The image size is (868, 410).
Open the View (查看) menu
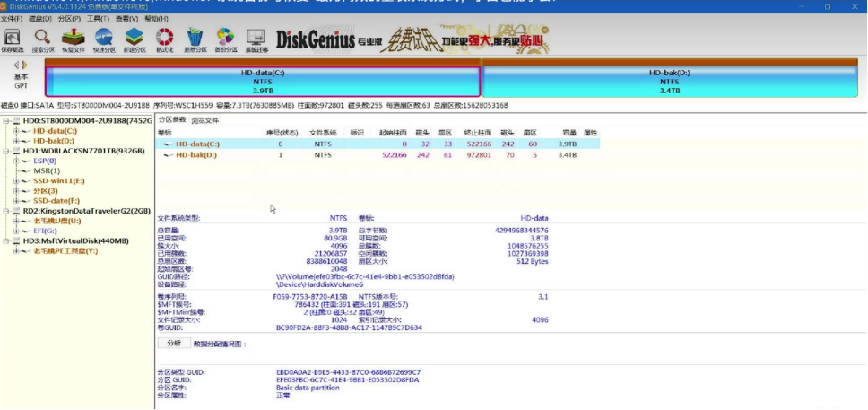126,19
